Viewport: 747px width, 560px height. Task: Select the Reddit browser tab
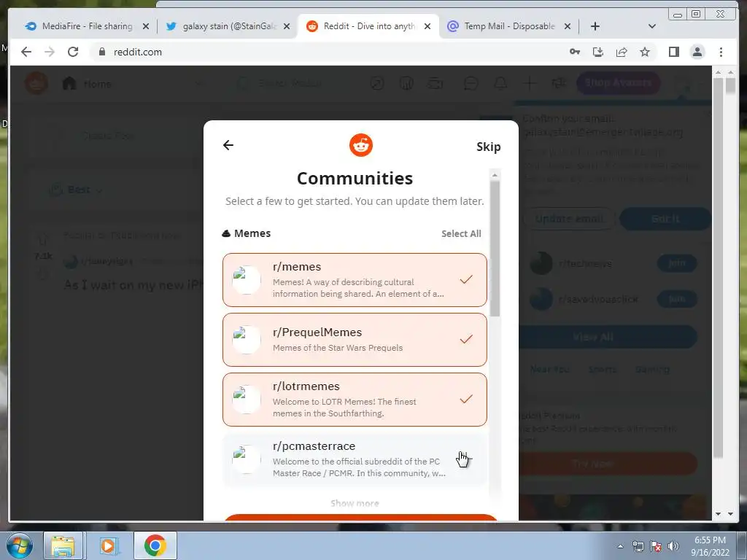(369, 26)
